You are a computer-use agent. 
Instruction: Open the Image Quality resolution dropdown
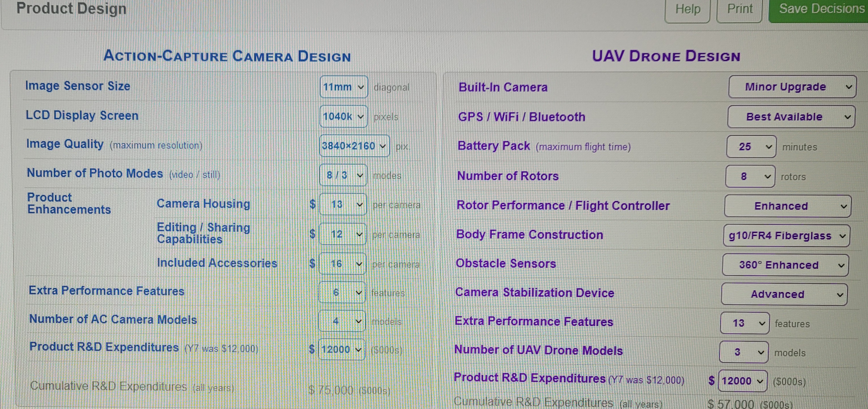[x=354, y=146]
